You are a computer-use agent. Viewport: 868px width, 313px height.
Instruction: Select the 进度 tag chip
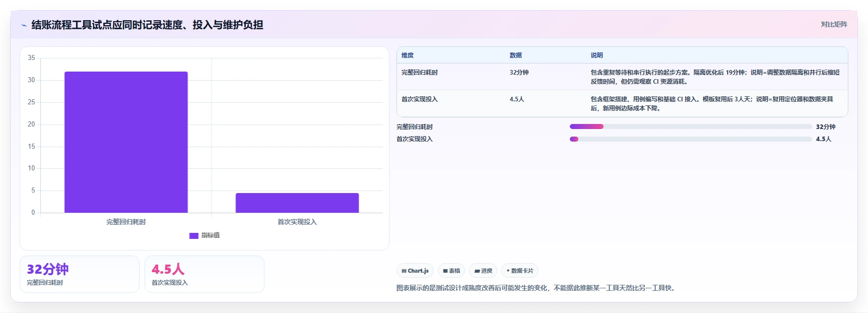[483, 271]
